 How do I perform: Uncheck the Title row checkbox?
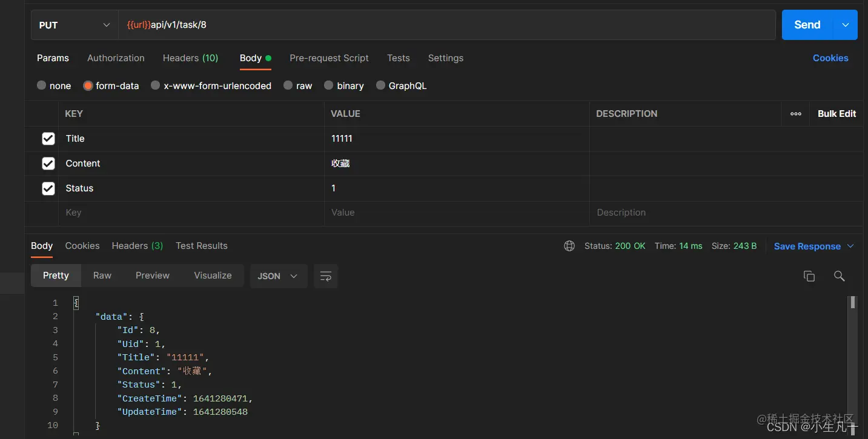48,139
